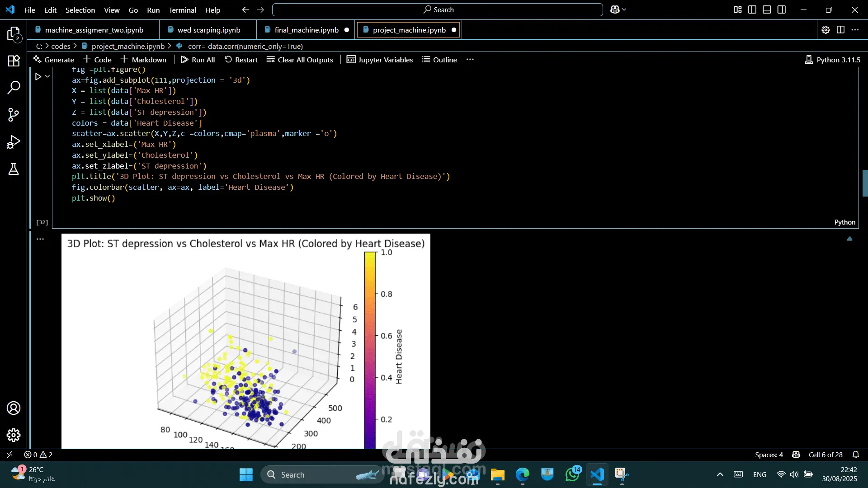Open the Search view in sidebar
Screen dimensions: 868x488
[14, 88]
